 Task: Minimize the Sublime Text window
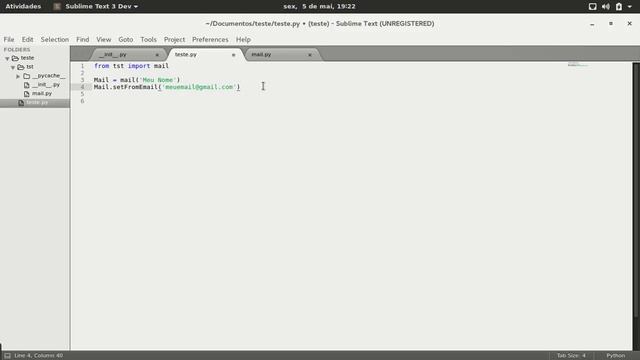pos(592,24)
